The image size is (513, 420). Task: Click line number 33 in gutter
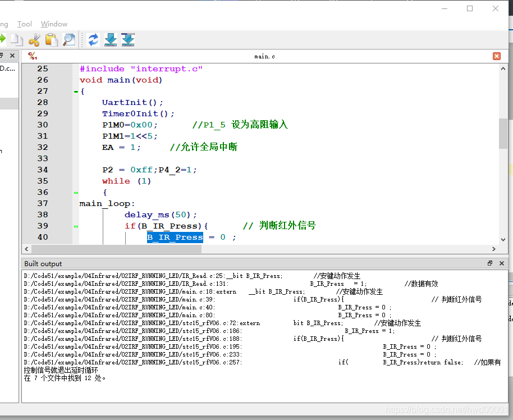(x=43, y=158)
